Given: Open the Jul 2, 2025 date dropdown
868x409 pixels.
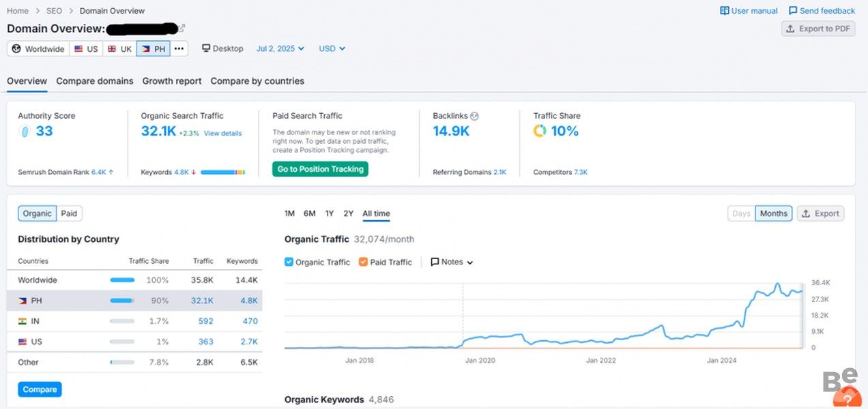Looking at the screenshot, I should click(280, 49).
